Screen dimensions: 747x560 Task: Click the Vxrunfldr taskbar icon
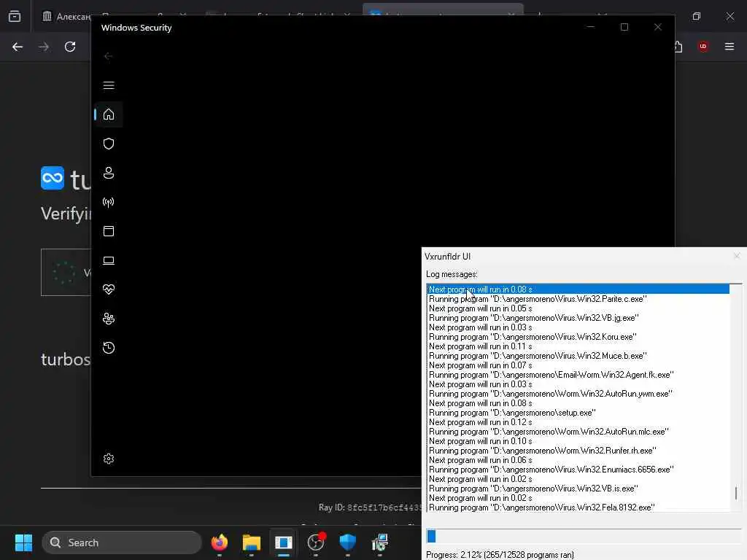tap(379, 542)
